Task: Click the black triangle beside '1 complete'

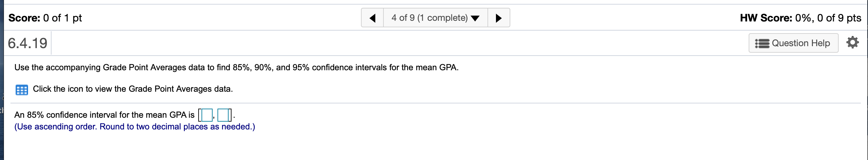Action: 475,19
